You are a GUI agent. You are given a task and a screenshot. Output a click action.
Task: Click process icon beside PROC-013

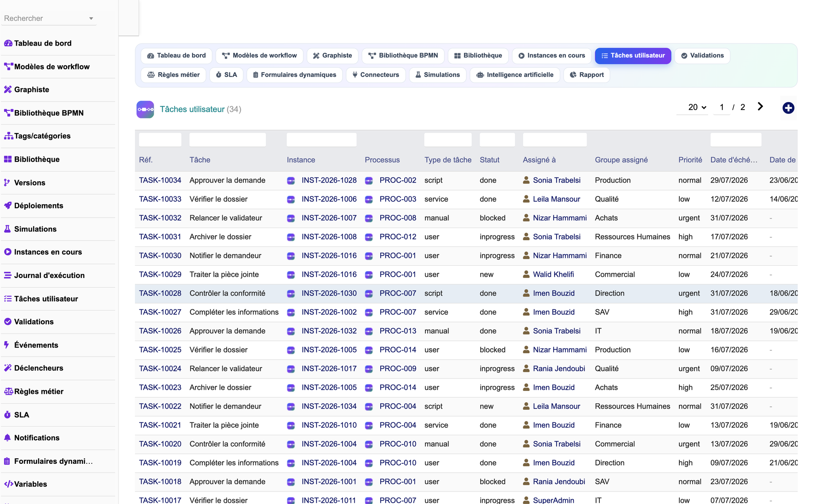click(369, 332)
